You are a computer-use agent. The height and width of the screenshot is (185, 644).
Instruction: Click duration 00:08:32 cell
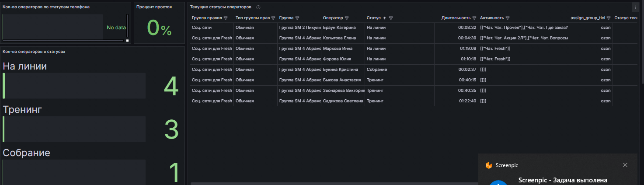tap(456, 28)
